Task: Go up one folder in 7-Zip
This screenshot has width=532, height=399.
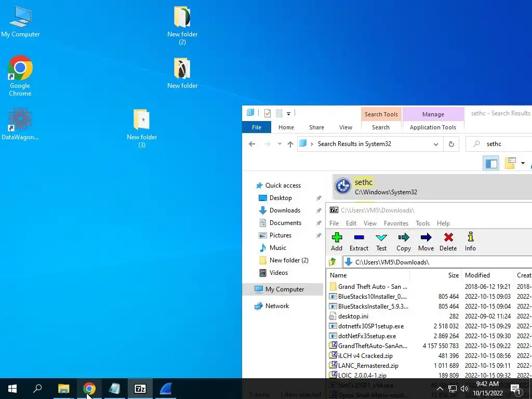Action: tap(332, 262)
